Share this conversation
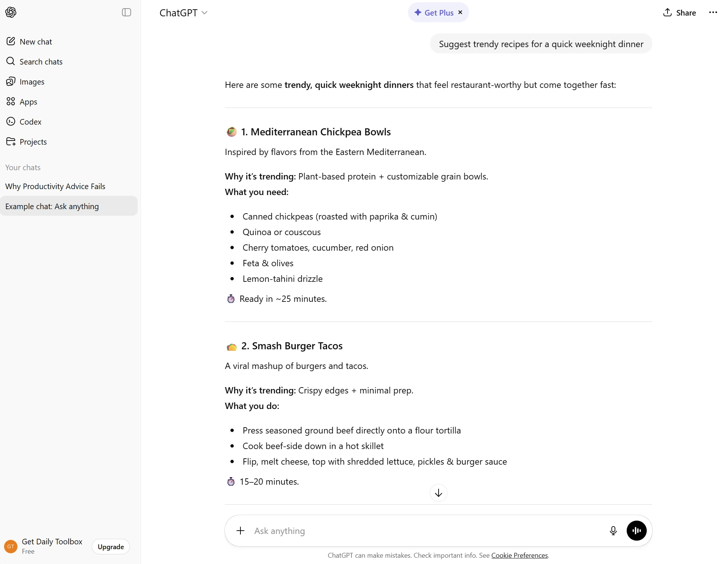Screen dimensions: 728x564 pyautogui.click(x=679, y=13)
